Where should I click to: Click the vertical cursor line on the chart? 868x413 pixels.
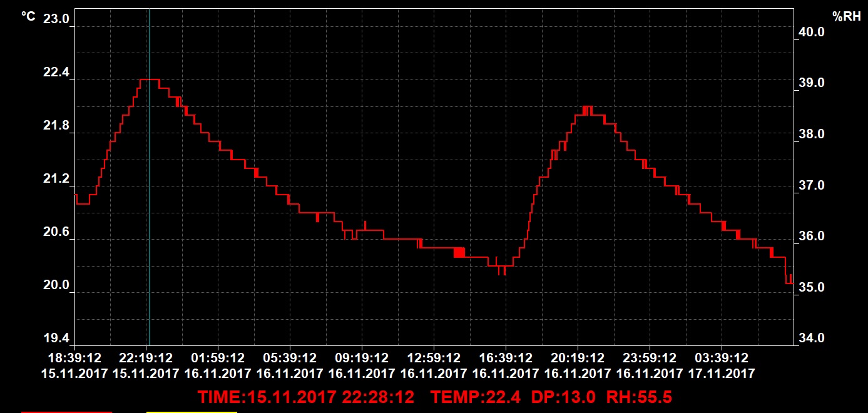[150, 176]
